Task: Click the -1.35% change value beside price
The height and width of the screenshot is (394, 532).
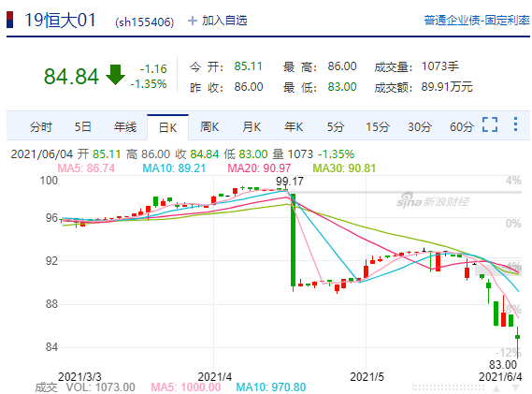Action: (149, 84)
